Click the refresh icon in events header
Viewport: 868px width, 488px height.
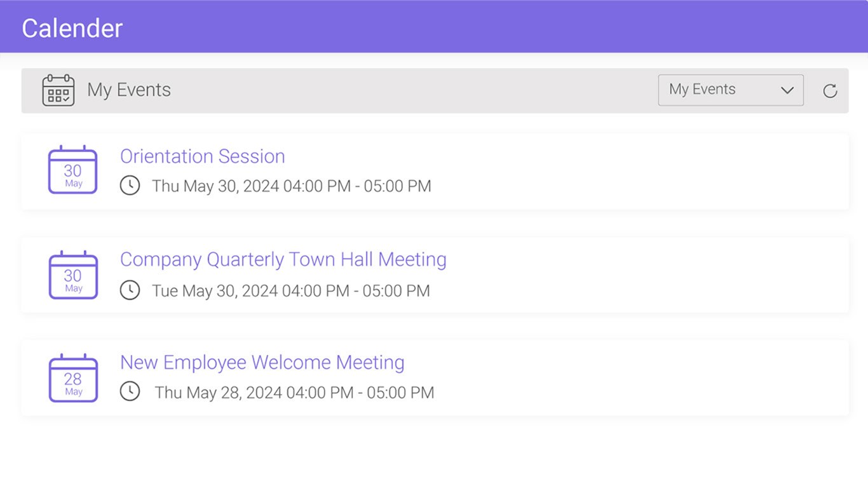click(830, 91)
